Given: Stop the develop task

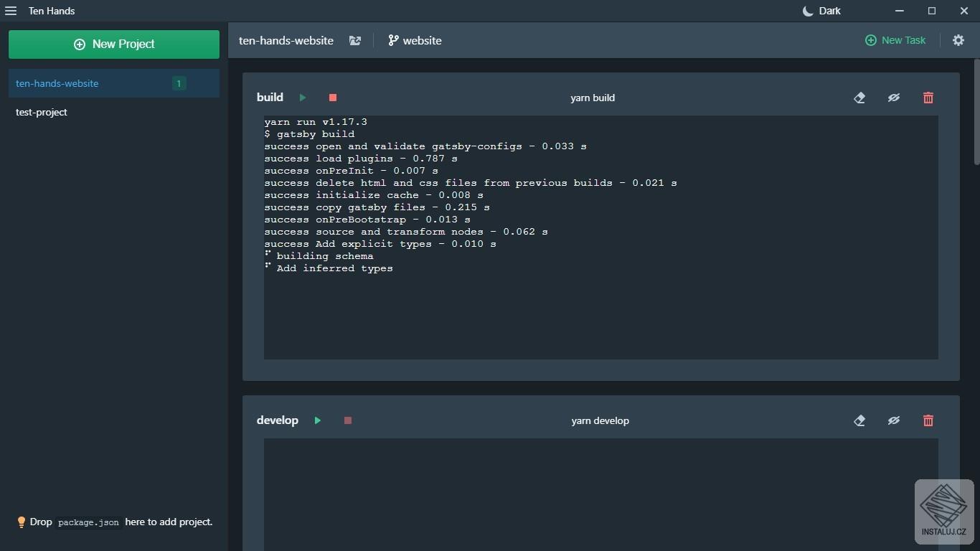Looking at the screenshot, I should point(348,420).
